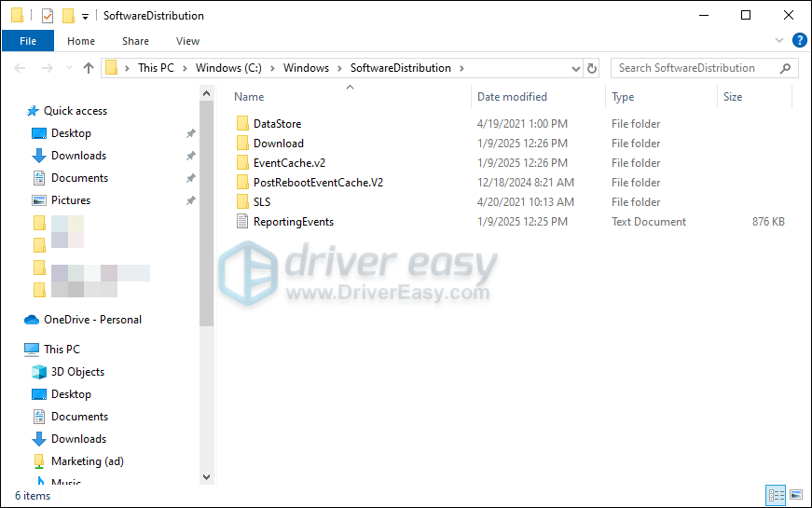This screenshot has width=812, height=508.
Task: Switch to the Home ribbon tab
Action: [81, 41]
